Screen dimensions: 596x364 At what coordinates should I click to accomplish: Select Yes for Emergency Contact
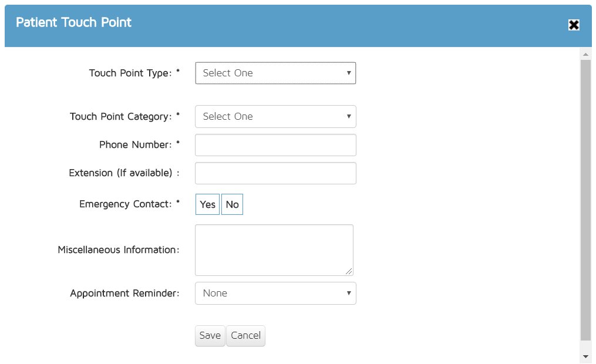pos(207,205)
